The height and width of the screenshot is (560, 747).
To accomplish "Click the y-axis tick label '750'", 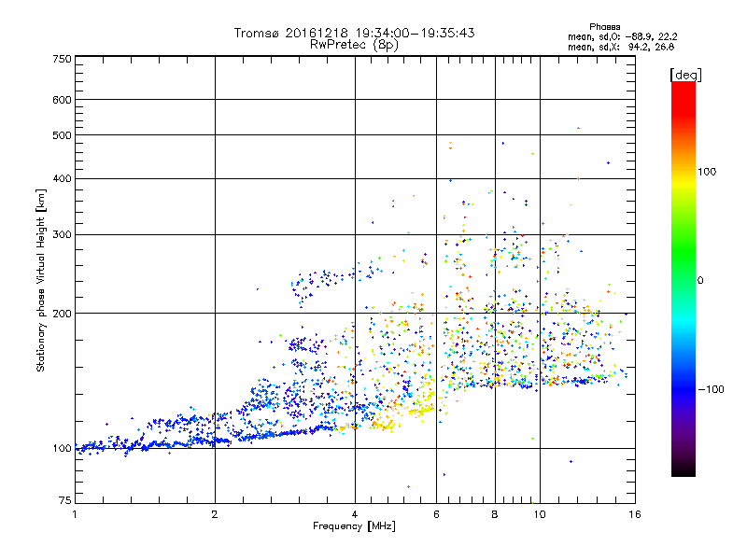I will (63, 59).
